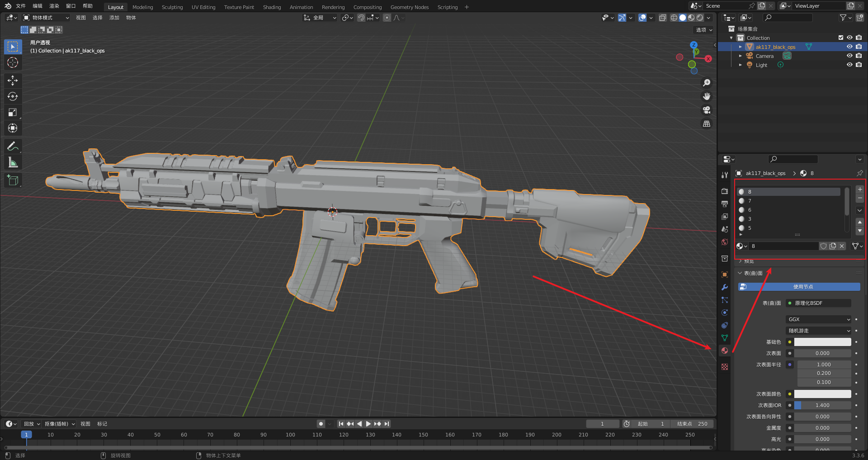Expand the Camera tree item

click(x=740, y=56)
